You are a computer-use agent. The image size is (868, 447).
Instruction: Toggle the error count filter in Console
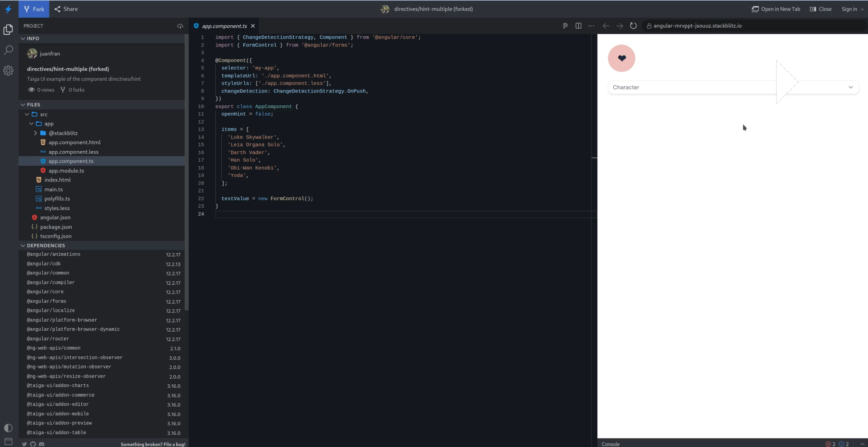830,444
